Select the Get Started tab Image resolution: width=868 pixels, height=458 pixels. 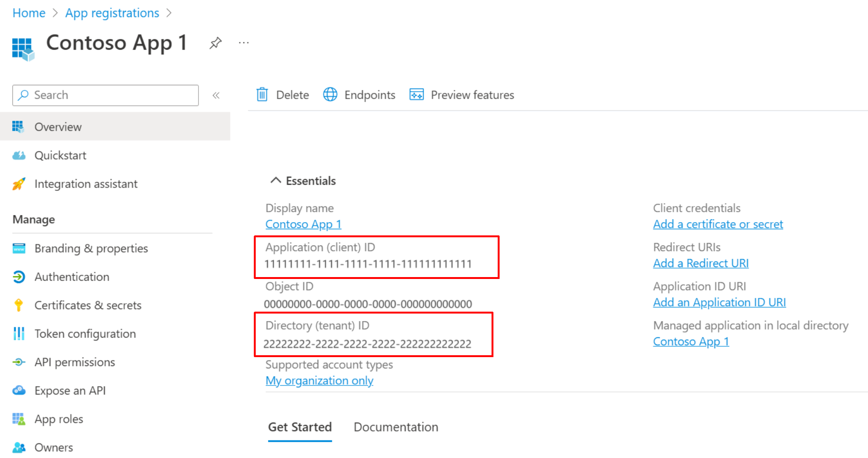[300, 427]
